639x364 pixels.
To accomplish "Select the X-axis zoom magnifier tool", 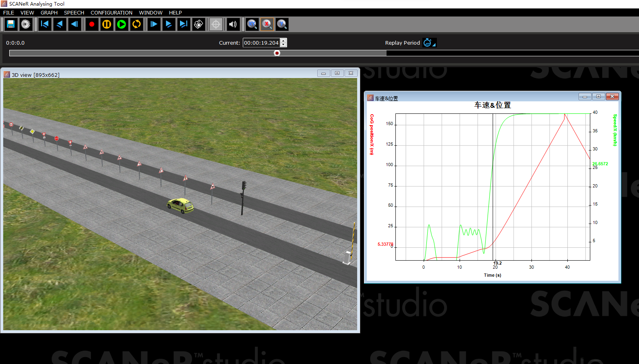I will (x=267, y=24).
